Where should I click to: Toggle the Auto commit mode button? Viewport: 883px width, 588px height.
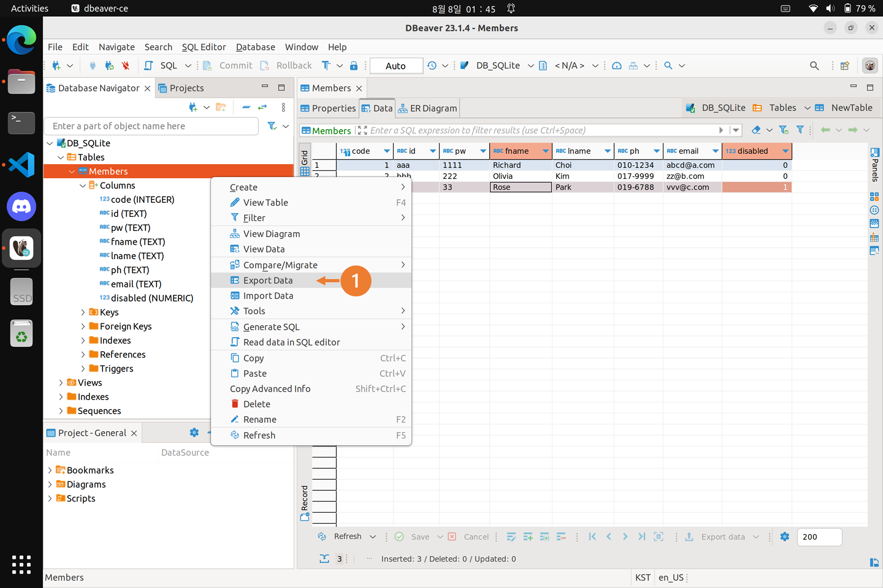click(x=396, y=65)
